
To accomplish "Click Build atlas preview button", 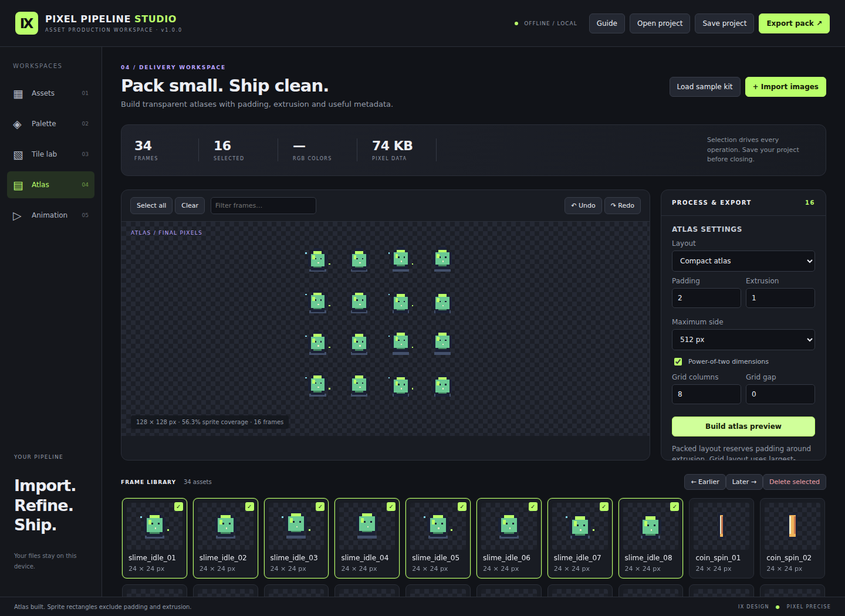I will 743,427.
